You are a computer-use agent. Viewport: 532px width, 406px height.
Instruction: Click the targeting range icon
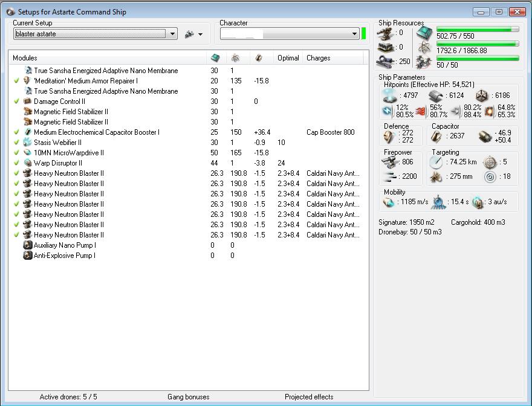[x=435, y=162]
